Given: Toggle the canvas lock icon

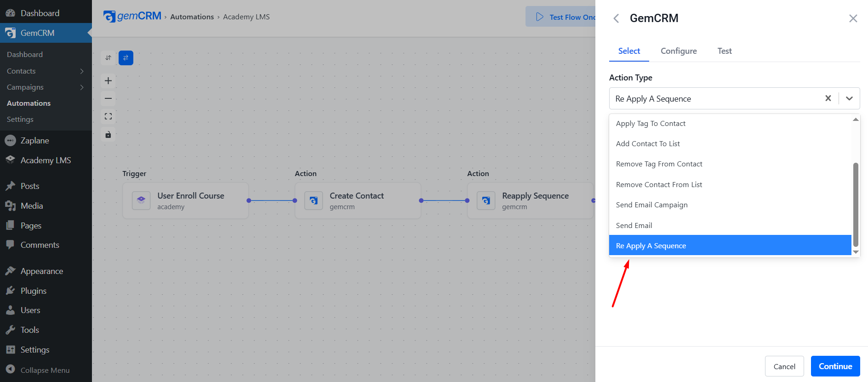Looking at the screenshot, I should pos(108,135).
